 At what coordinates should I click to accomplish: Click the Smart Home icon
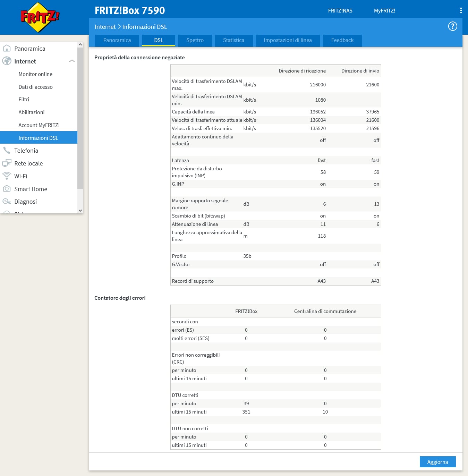(7, 189)
